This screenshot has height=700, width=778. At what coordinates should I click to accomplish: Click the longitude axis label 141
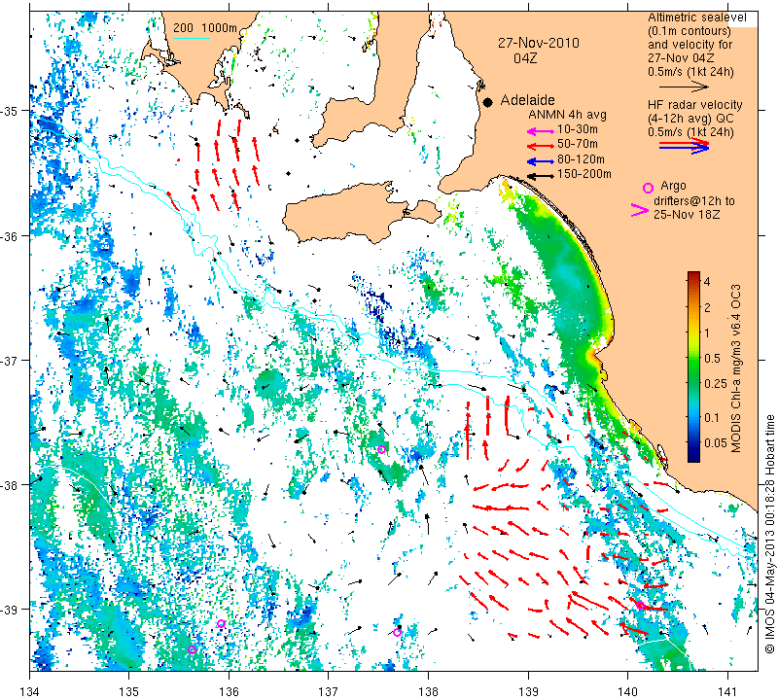tap(727, 690)
